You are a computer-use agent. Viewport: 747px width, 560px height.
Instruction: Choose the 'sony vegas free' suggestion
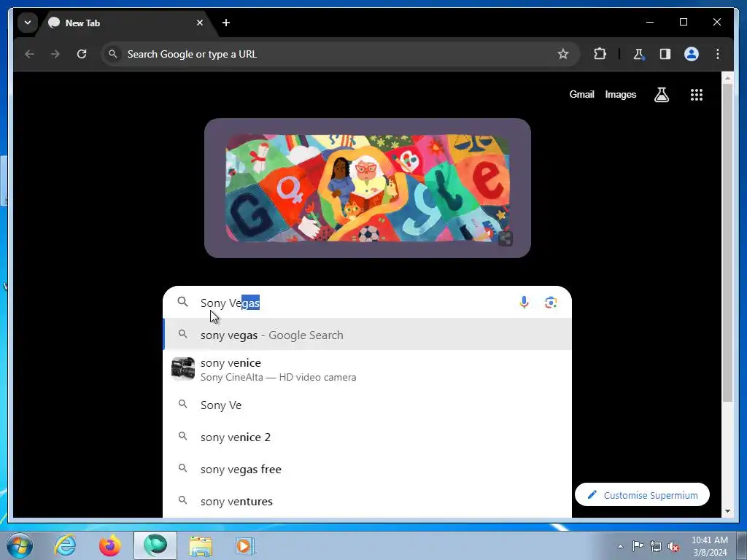(x=367, y=469)
